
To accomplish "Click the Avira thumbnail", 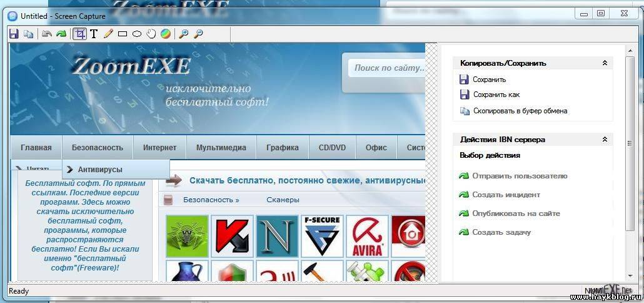I will pos(367,236).
